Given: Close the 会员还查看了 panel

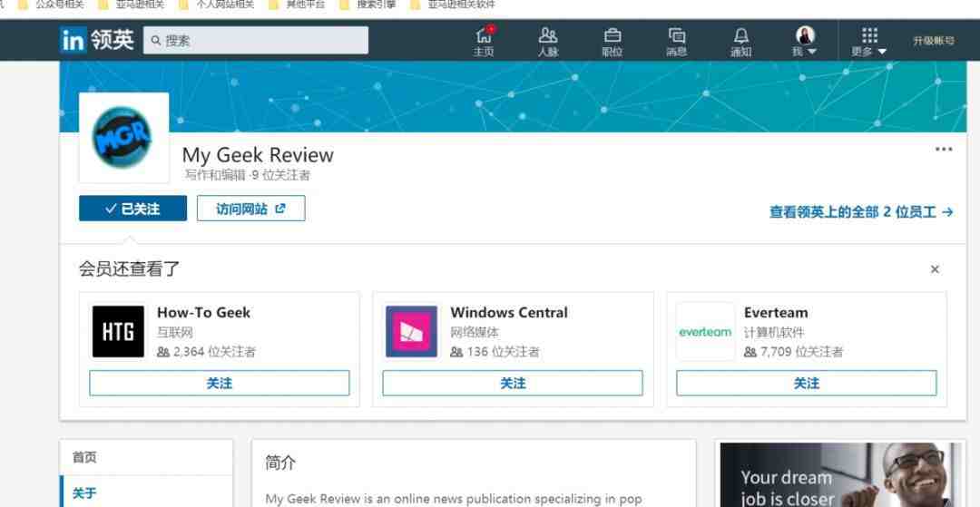Looking at the screenshot, I should click(x=935, y=269).
